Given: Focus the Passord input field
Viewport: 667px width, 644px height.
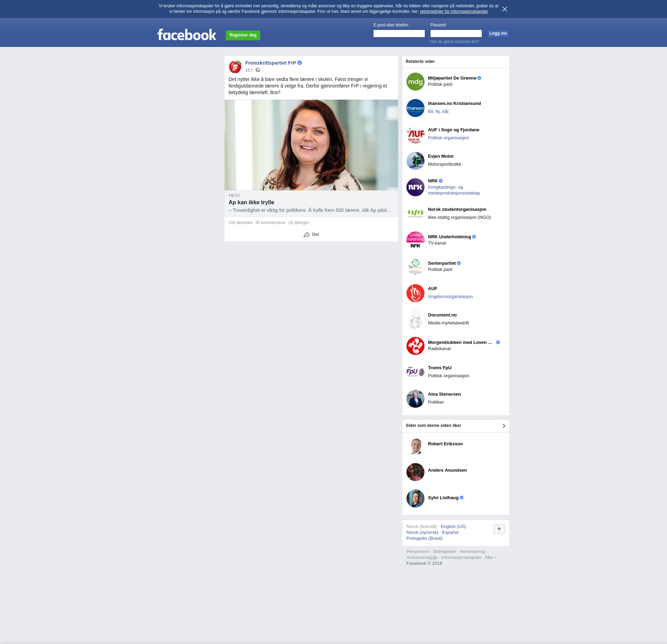Looking at the screenshot, I should click(x=456, y=33).
